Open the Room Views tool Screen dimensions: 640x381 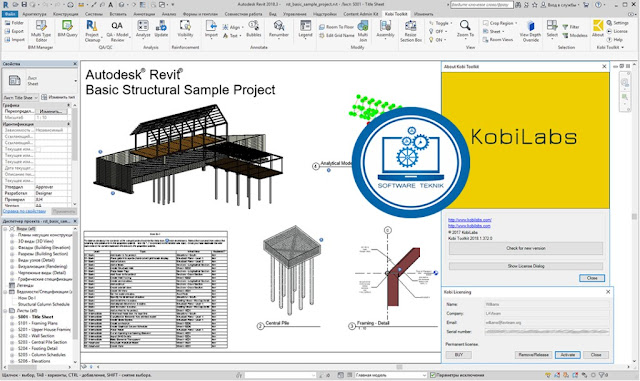pyautogui.click(x=498, y=40)
